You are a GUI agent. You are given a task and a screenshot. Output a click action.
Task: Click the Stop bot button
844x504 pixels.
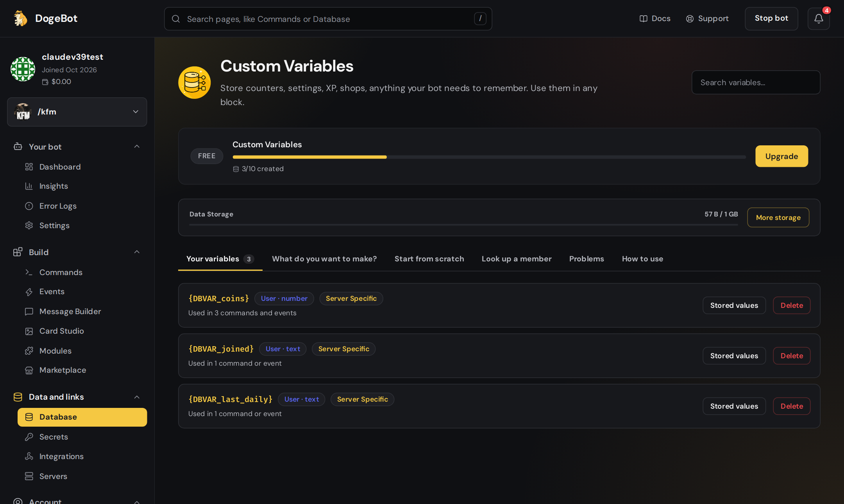point(771,18)
